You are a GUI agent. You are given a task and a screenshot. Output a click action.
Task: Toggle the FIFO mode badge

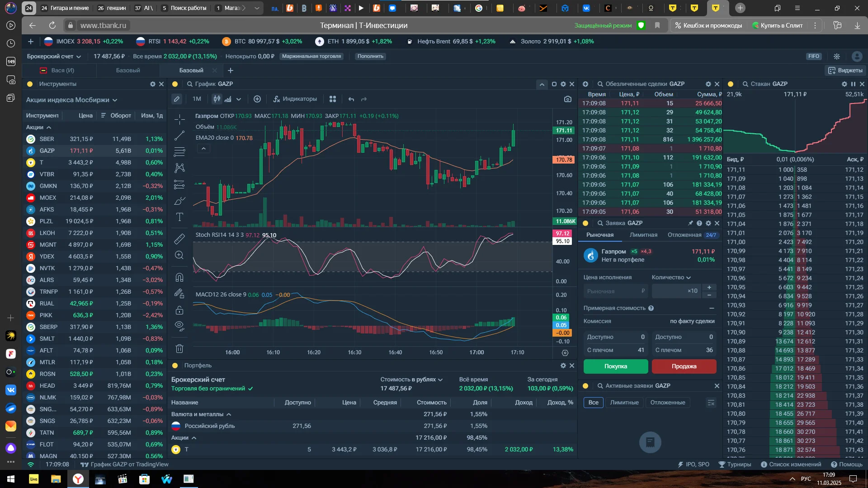coord(814,56)
